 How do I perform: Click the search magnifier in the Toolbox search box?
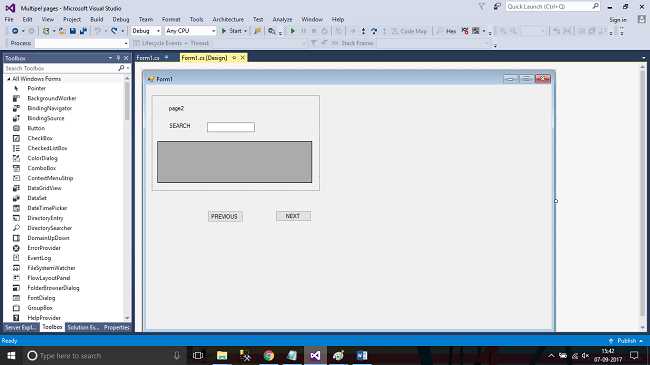pyautogui.click(x=121, y=68)
